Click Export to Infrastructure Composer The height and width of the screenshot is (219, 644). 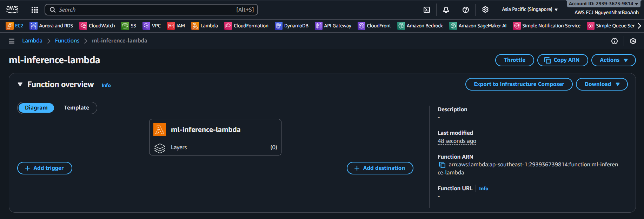coord(519,84)
